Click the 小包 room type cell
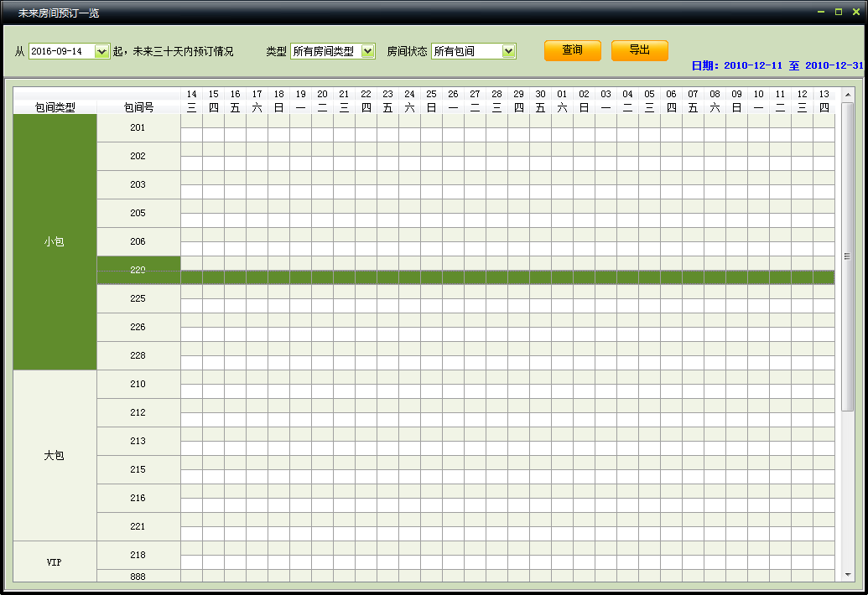868x595 pixels. [x=55, y=241]
